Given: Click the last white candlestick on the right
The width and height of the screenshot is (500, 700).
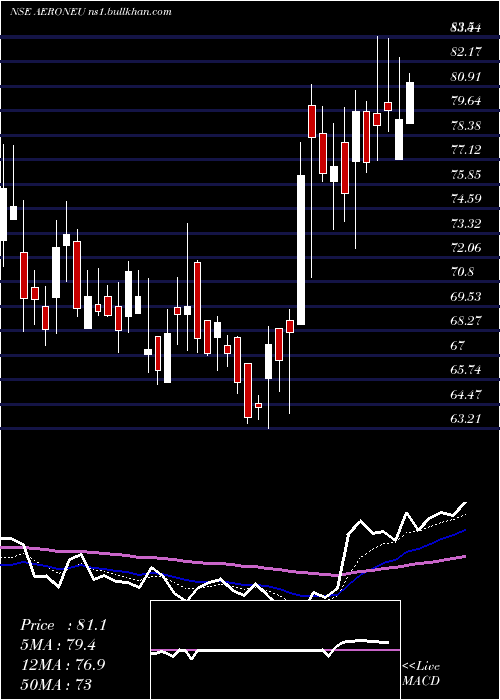Looking at the screenshot, I should click(x=409, y=103).
